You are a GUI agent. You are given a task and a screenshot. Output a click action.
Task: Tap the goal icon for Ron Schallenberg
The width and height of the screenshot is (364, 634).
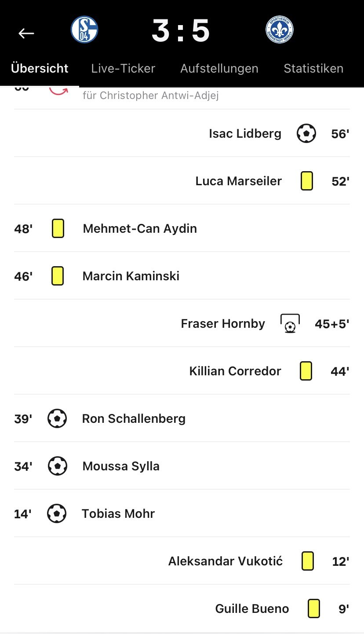click(57, 418)
